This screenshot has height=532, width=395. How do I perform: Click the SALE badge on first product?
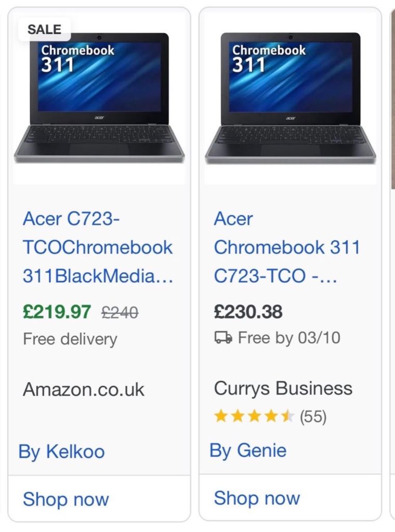coord(44,30)
